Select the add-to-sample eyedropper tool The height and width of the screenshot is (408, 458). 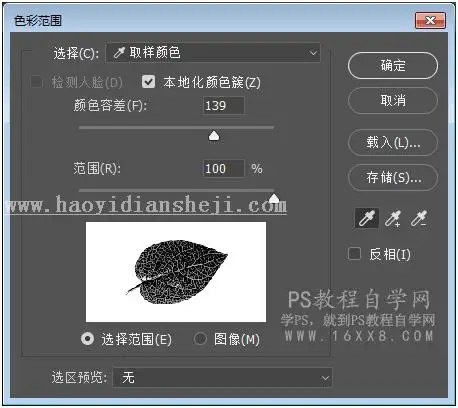pyautogui.click(x=393, y=218)
